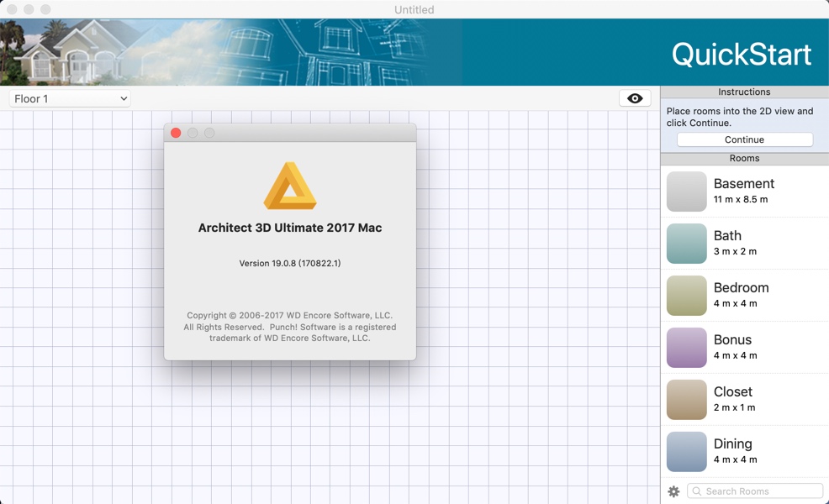Click the Copyright 2006-2017 line

[290, 315]
